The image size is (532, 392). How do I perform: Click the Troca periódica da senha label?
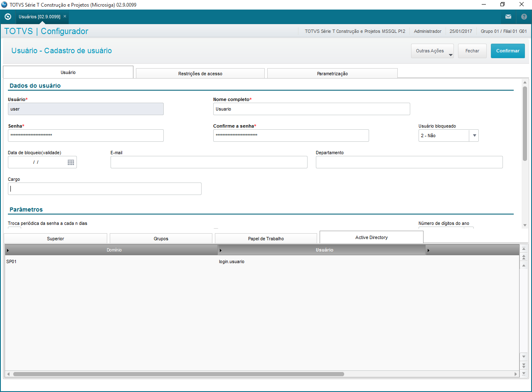[47, 223]
